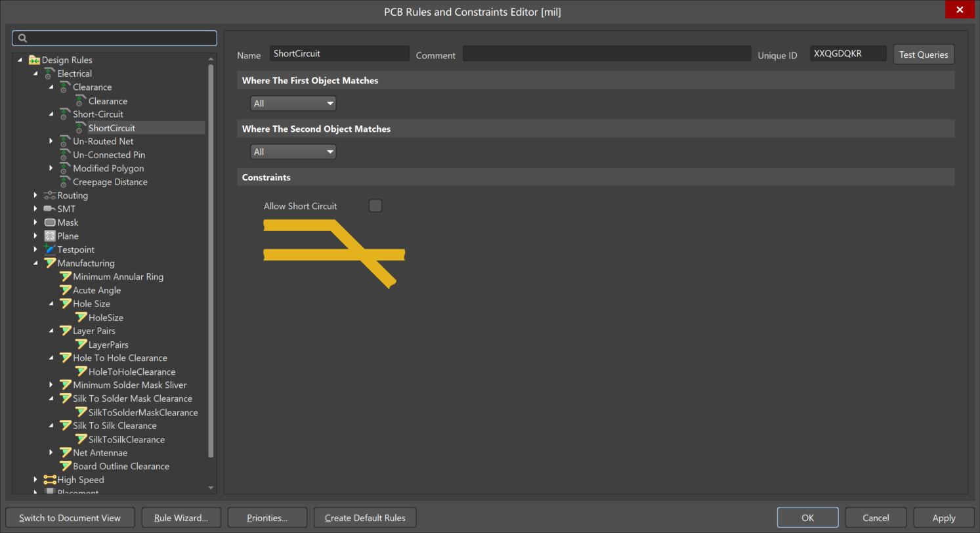980x533 pixels.
Task: Collapse the Manufacturing rules category
Action: click(x=35, y=263)
